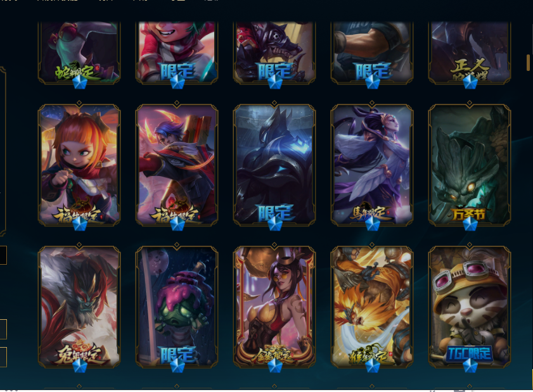Viewport: 533px width, 392px height.
Task: Click the gem icon under the 蛇年限定 card
Action: [80, 82]
